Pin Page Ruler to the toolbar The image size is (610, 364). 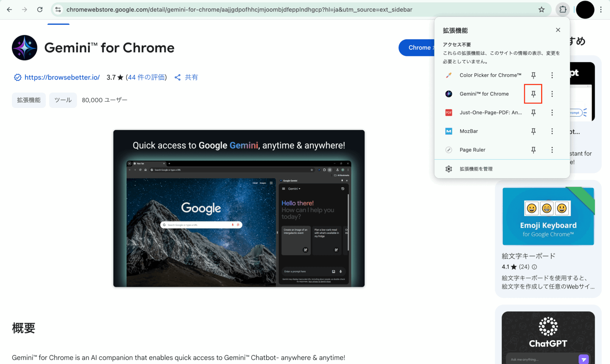point(533,150)
